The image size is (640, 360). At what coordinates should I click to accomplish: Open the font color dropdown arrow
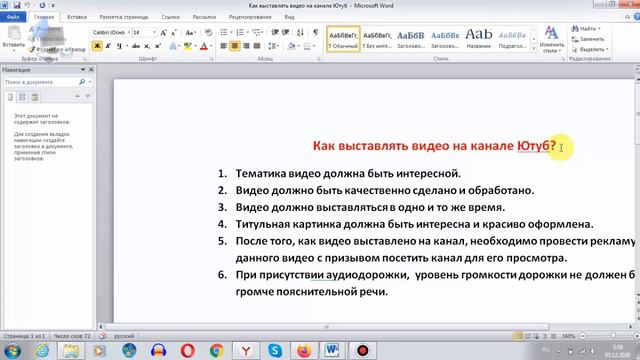[x=211, y=46]
